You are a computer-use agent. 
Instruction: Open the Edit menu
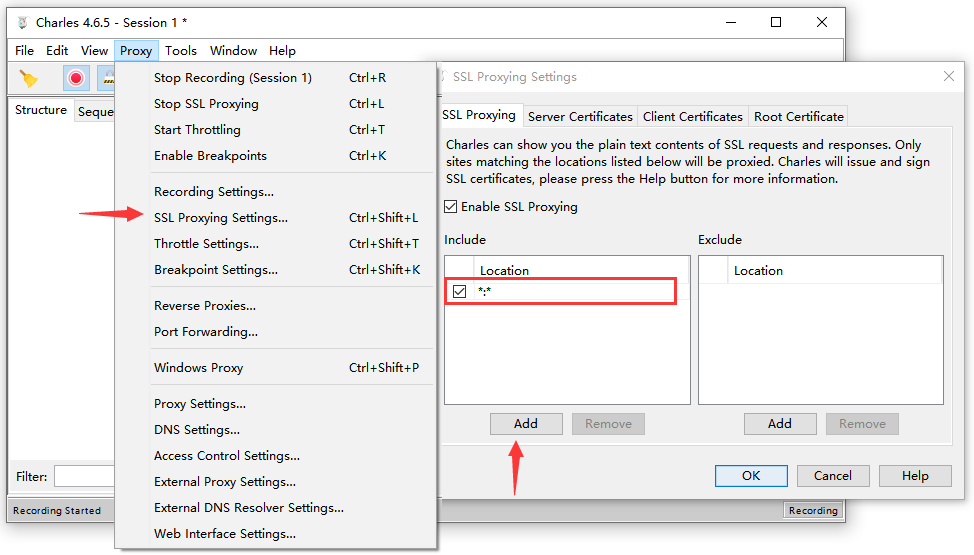57,51
